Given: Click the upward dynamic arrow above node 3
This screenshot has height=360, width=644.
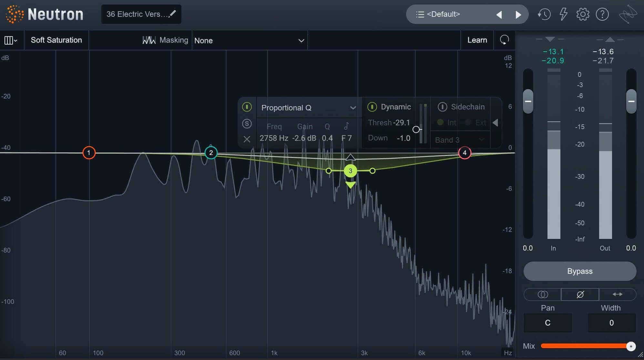Looking at the screenshot, I should point(351,157).
